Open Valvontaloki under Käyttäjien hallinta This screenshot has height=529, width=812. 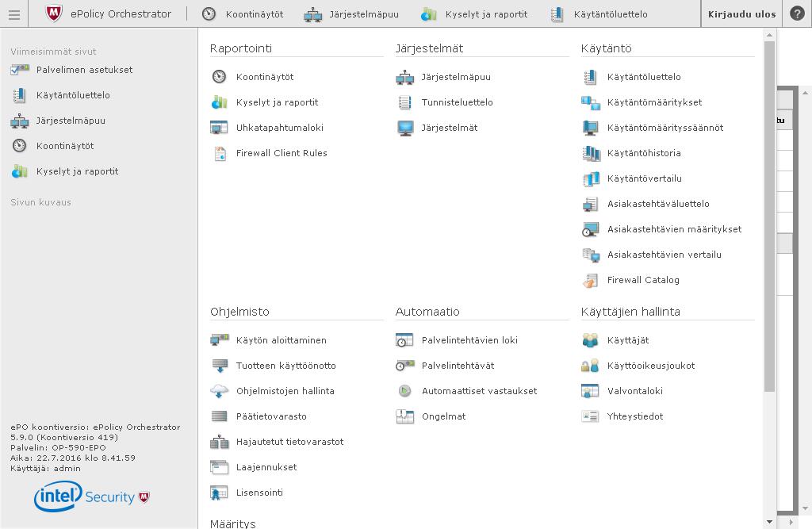pos(635,391)
